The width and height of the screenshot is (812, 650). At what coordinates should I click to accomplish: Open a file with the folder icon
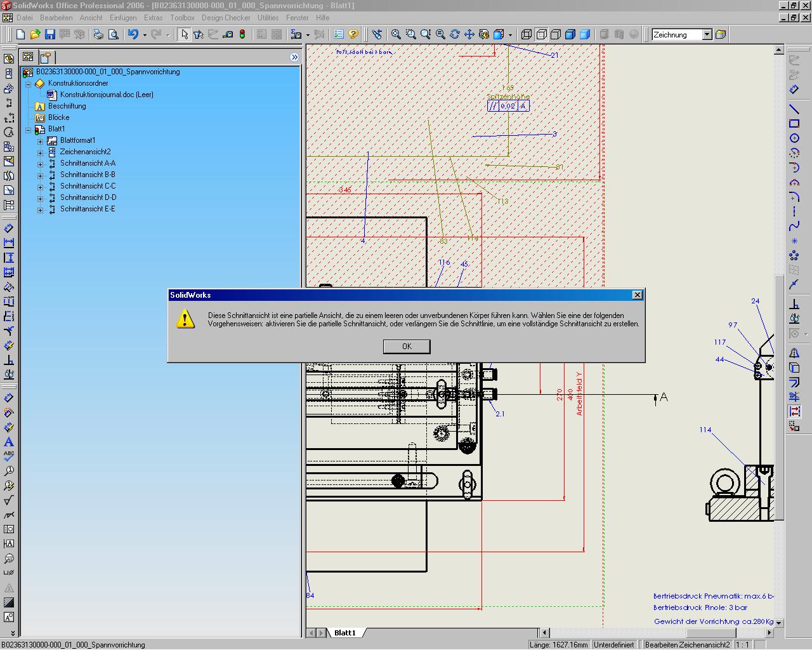[35, 34]
